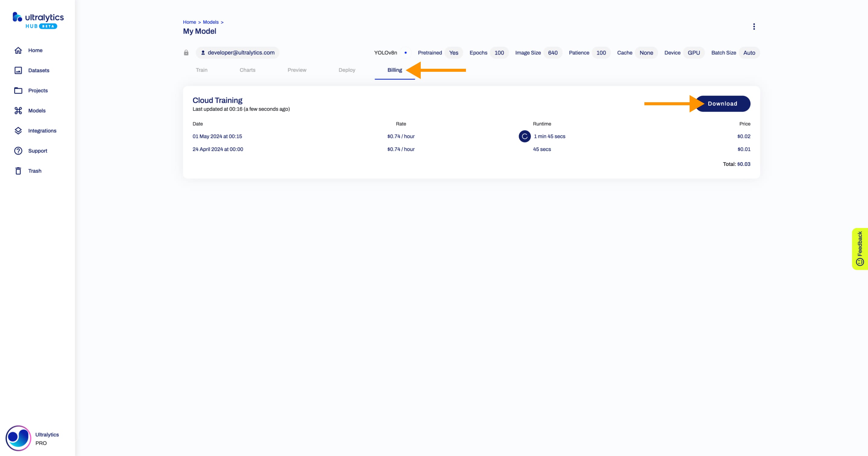Select the Datasets sidebar icon
868x456 pixels.
pyautogui.click(x=17, y=70)
